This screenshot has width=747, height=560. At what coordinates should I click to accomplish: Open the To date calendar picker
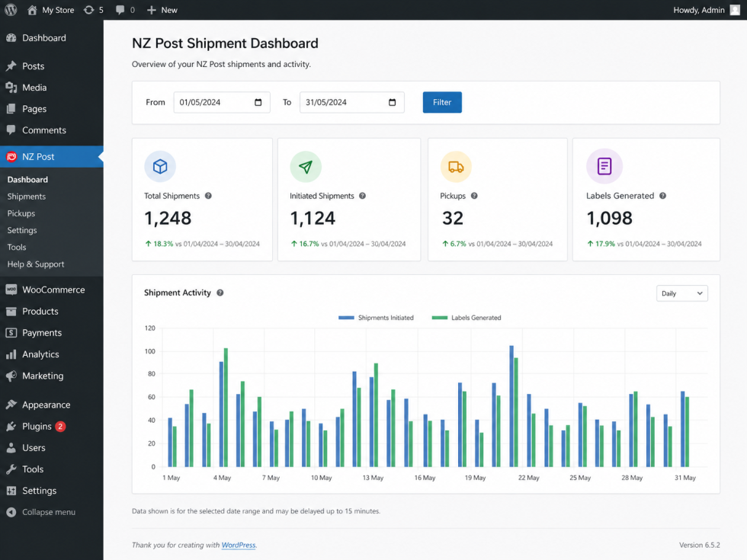(x=392, y=102)
